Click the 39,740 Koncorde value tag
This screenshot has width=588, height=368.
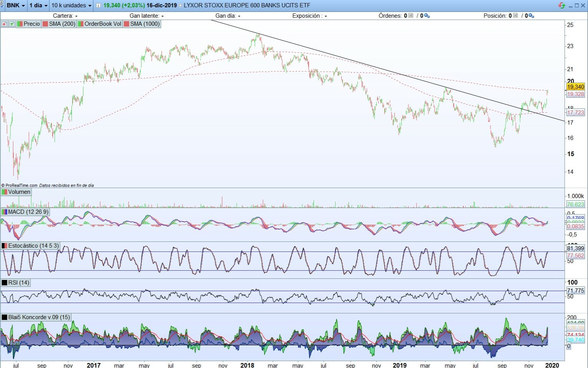[575, 340]
